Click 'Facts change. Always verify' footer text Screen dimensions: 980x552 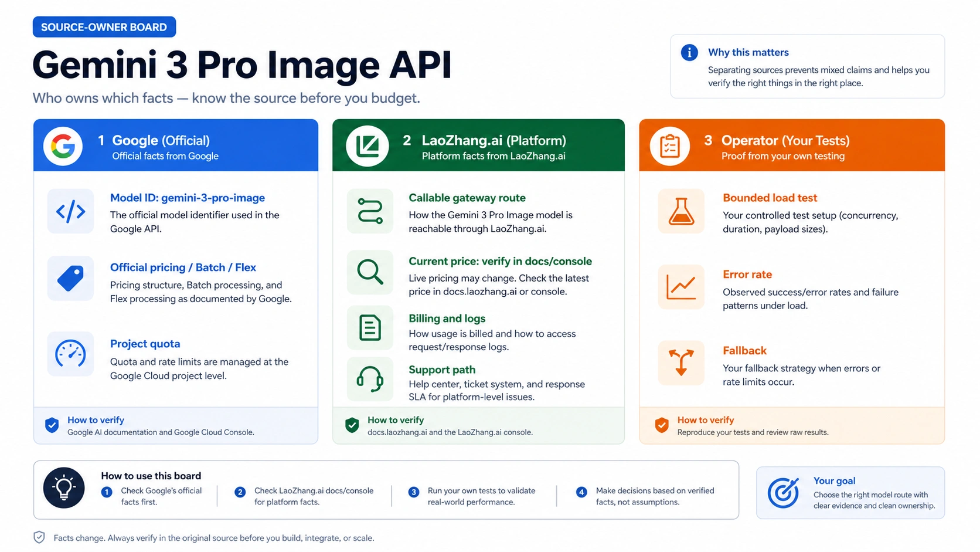[x=213, y=538]
